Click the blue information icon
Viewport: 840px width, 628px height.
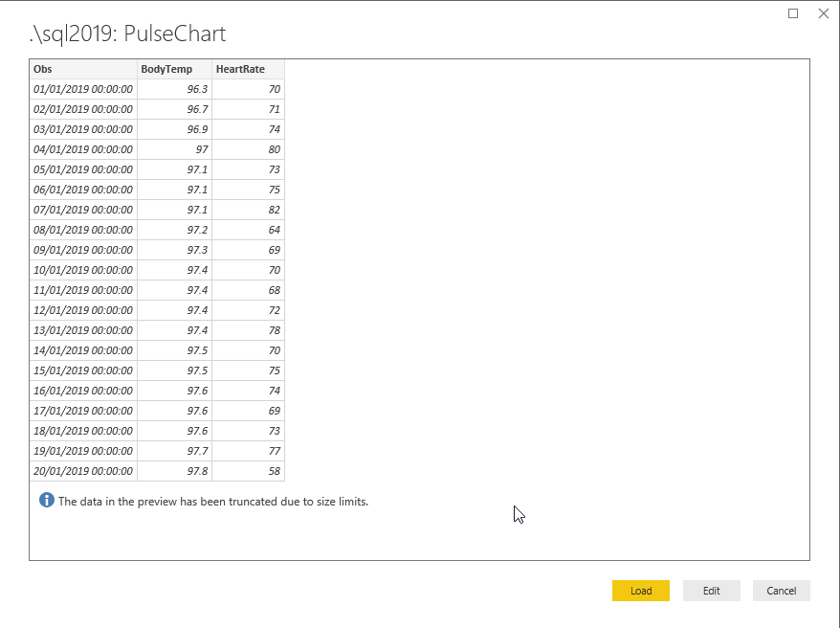pos(46,501)
